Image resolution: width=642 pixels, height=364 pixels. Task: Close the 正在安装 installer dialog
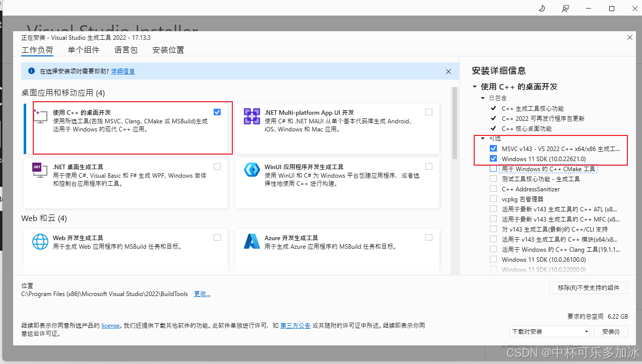tap(629, 37)
